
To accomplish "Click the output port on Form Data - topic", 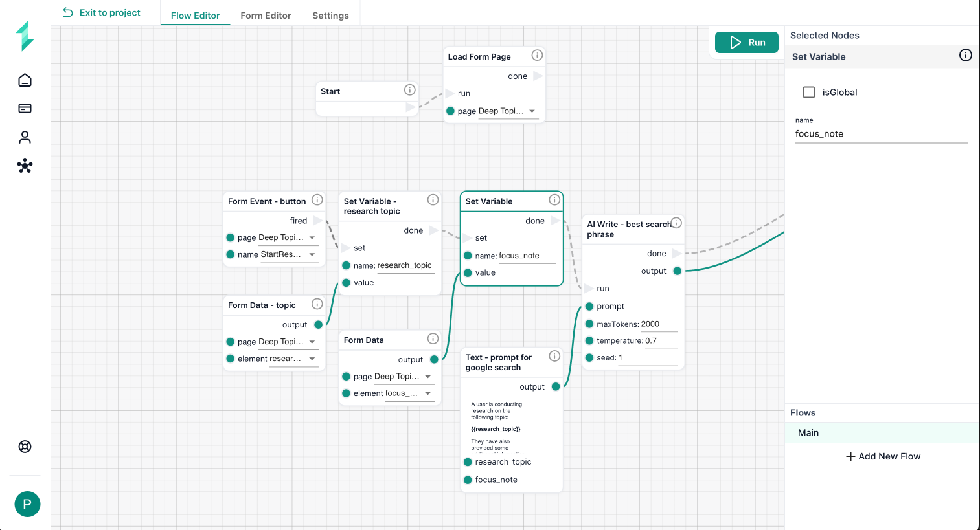I will tap(319, 325).
